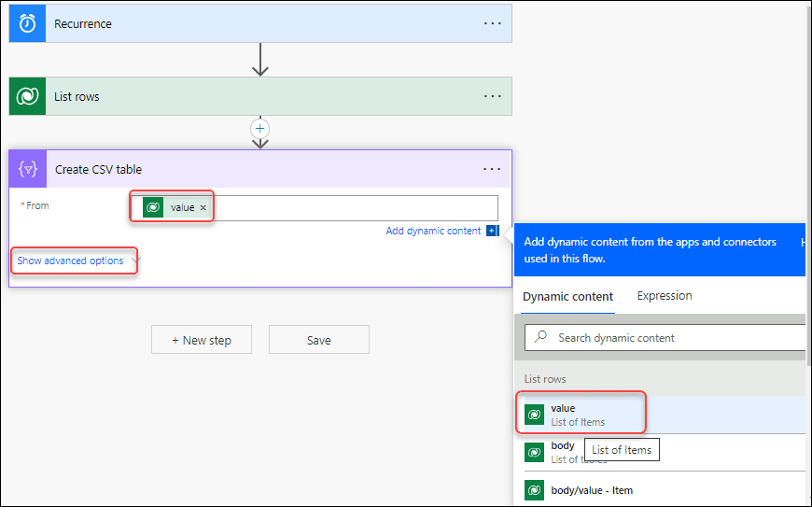Click the search magnifier icon
The image size is (812, 507).
click(540, 337)
